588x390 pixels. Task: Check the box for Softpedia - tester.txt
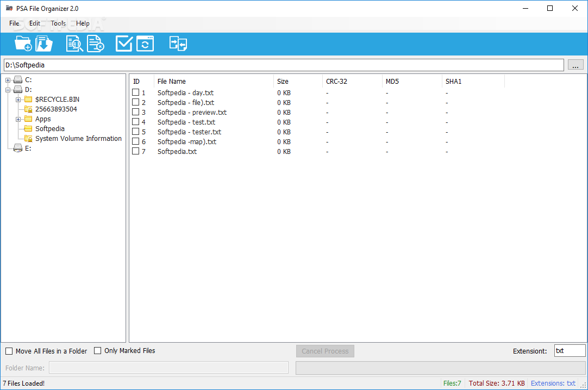point(136,132)
